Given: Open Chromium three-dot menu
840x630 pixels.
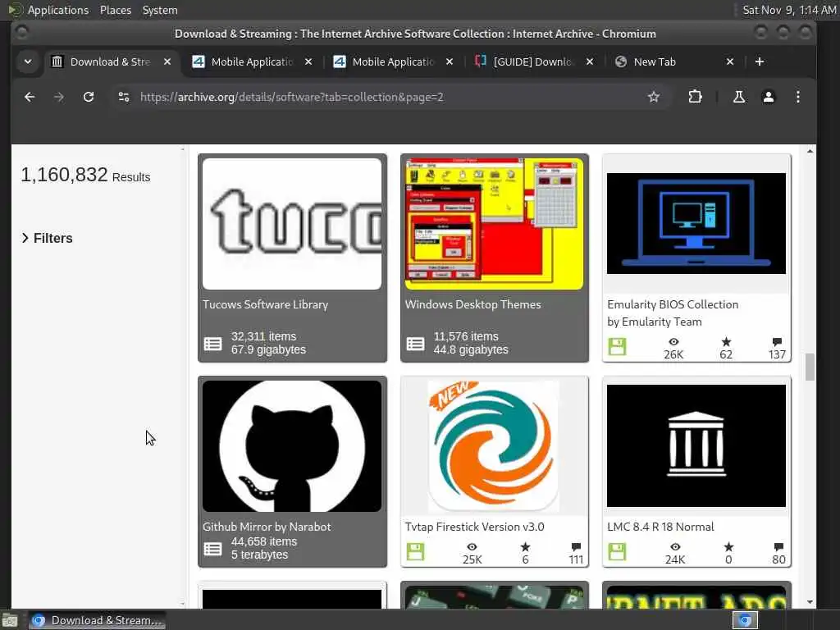Looking at the screenshot, I should click(x=797, y=97).
